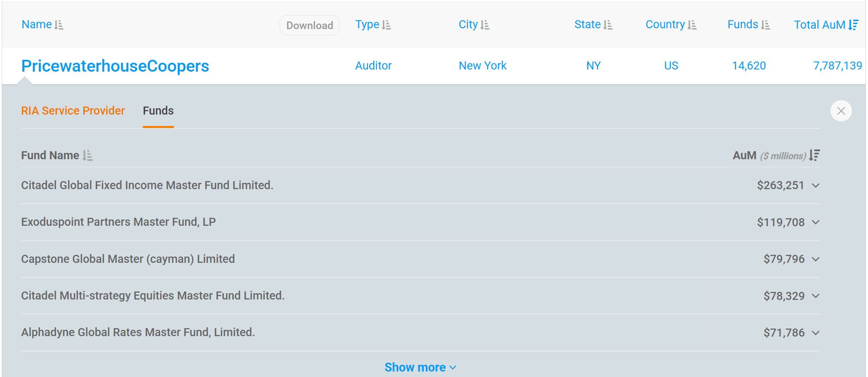Toggle Total AuM descending sort icon
The height and width of the screenshot is (377, 868).
(853, 25)
